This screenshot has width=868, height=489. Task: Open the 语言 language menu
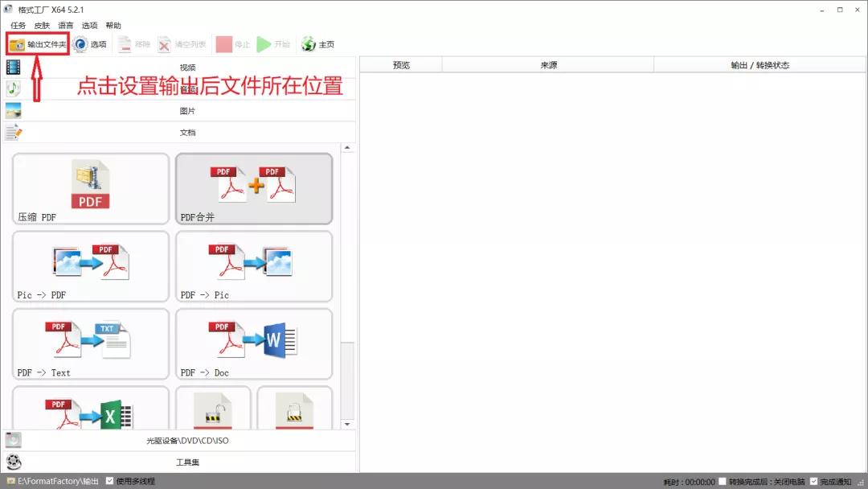[63, 25]
